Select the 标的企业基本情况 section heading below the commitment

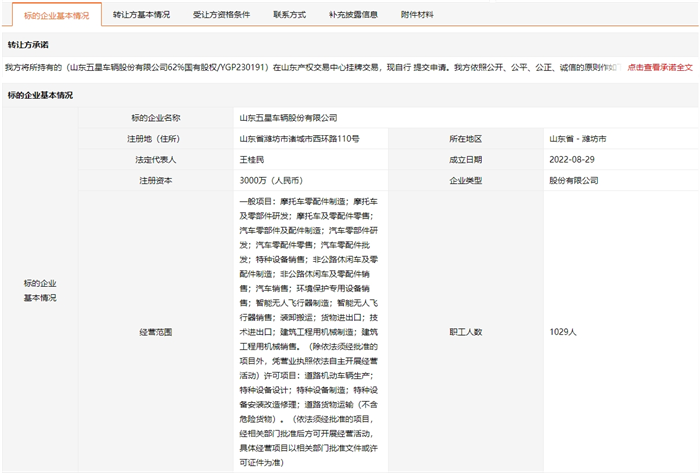[x=40, y=95]
